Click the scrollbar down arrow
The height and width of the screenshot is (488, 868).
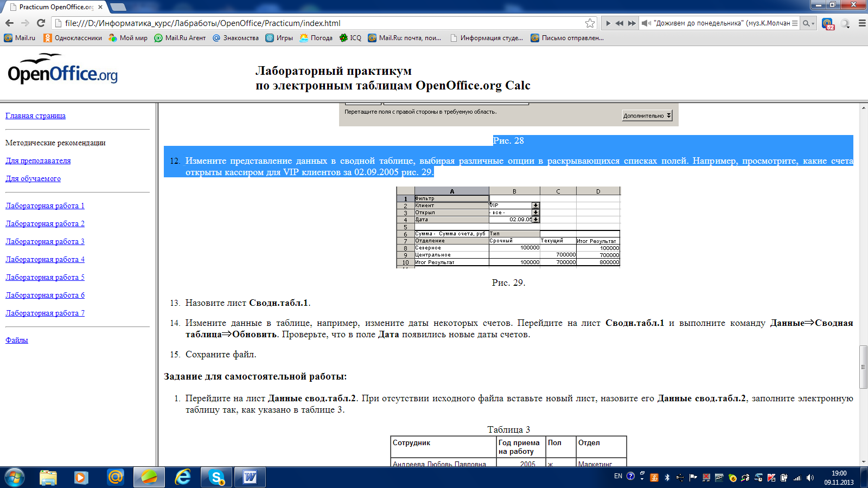pyautogui.click(x=863, y=462)
